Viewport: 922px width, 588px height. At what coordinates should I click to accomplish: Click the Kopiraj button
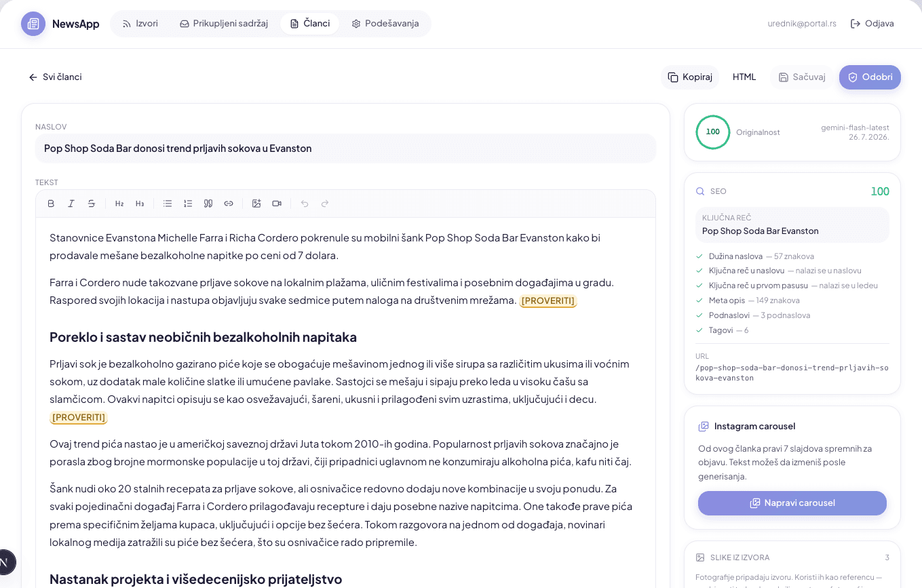690,77
